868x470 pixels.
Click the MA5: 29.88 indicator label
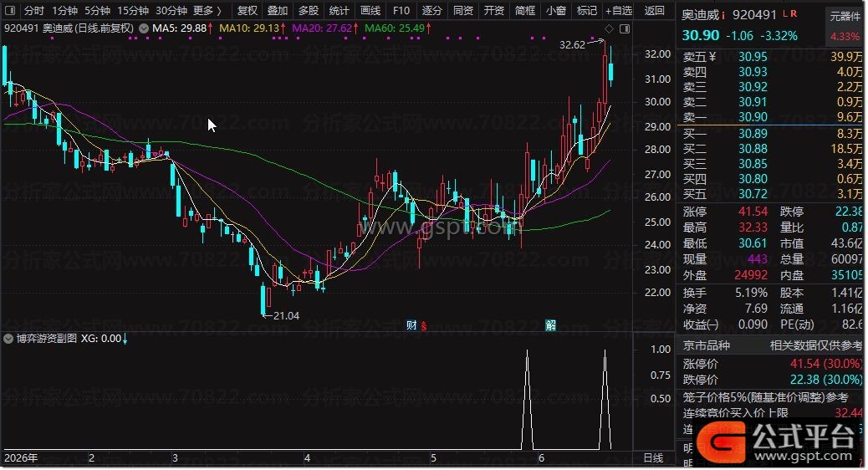(179, 28)
